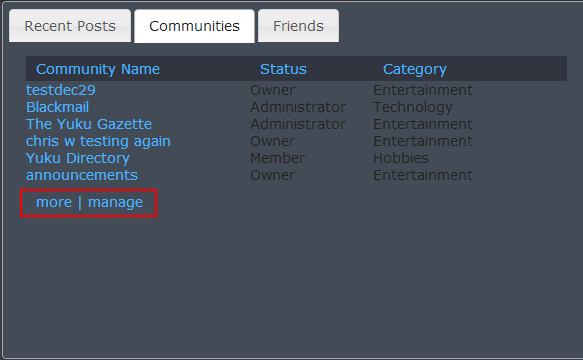The width and height of the screenshot is (583, 360).
Task: Go to Yuku Directory community
Action: 78,158
